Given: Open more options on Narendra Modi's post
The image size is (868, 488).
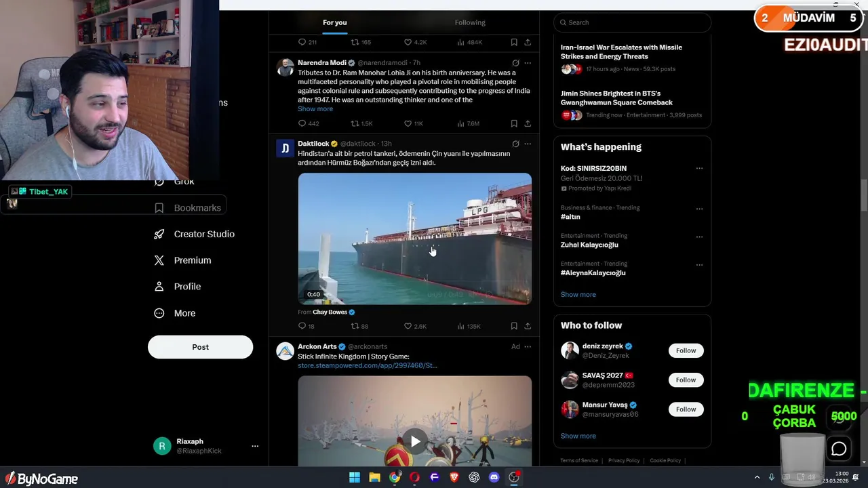Looking at the screenshot, I should click(x=528, y=63).
